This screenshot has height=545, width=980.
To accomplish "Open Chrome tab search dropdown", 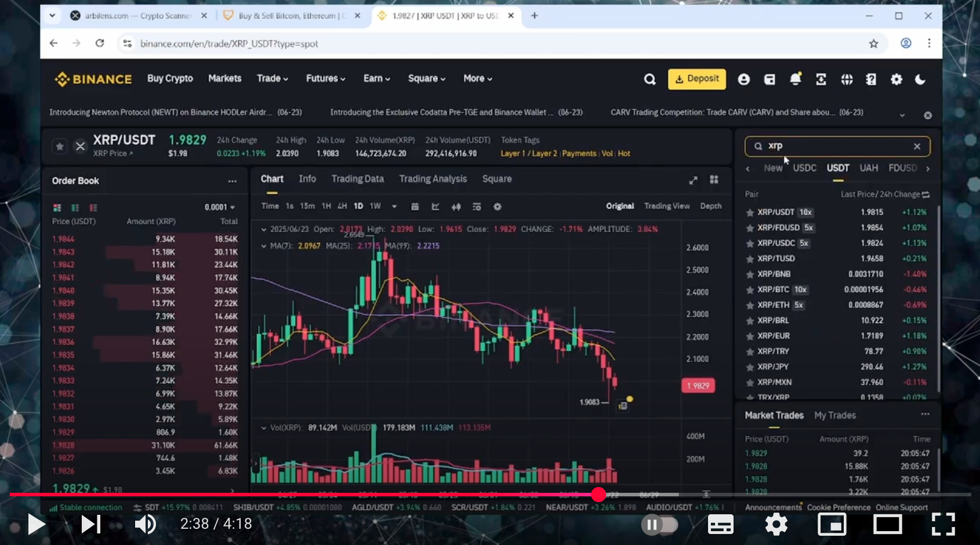I will coord(52,16).
